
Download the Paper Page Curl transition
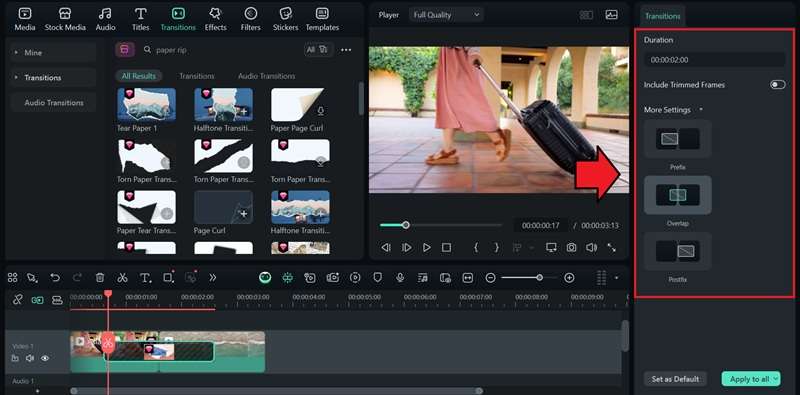click(x=320, y=111)
